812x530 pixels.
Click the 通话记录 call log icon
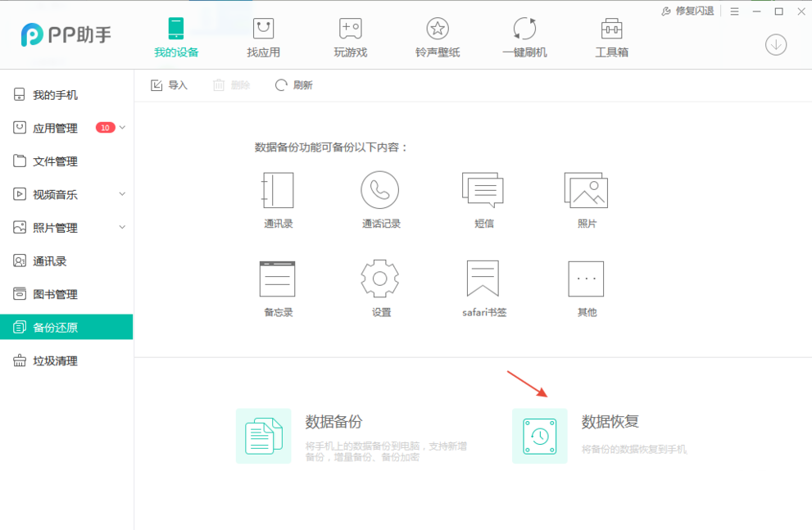[379, 190]
